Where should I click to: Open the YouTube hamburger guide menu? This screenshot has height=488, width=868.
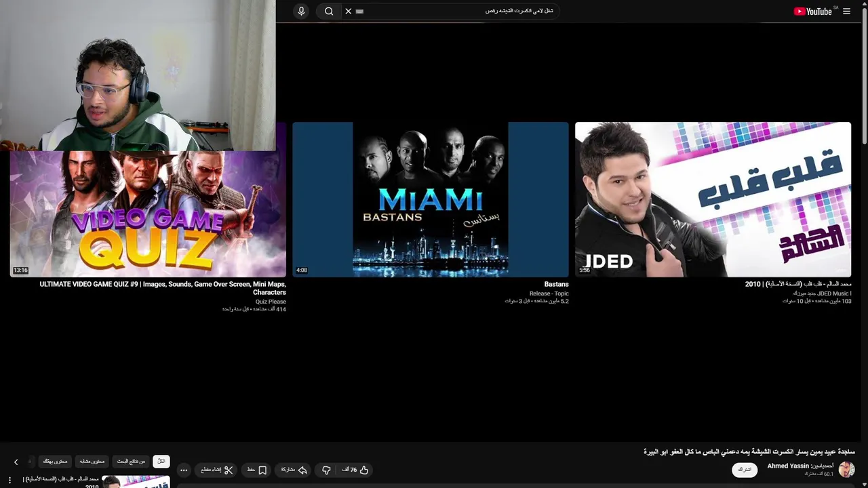tap(846, 12)
